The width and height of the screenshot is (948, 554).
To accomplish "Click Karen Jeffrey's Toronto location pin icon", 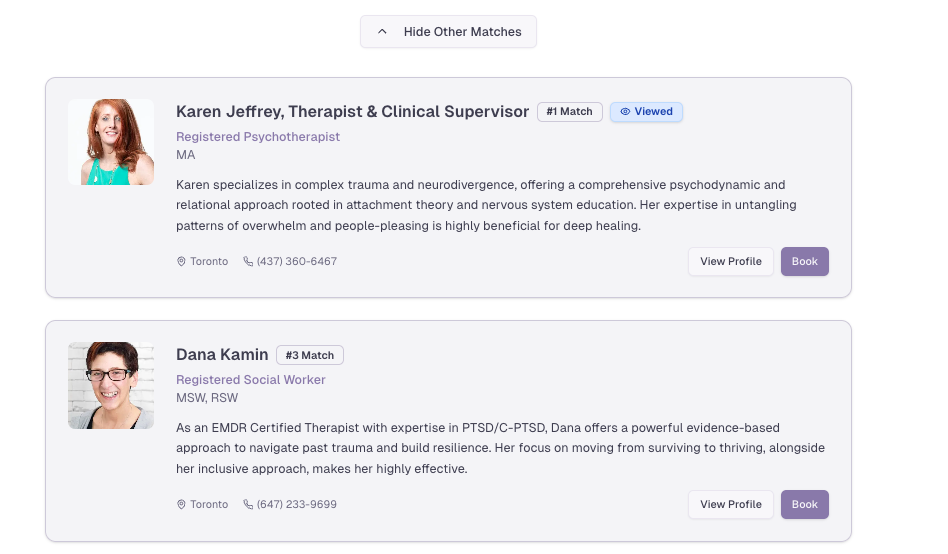I will point(181,262).
